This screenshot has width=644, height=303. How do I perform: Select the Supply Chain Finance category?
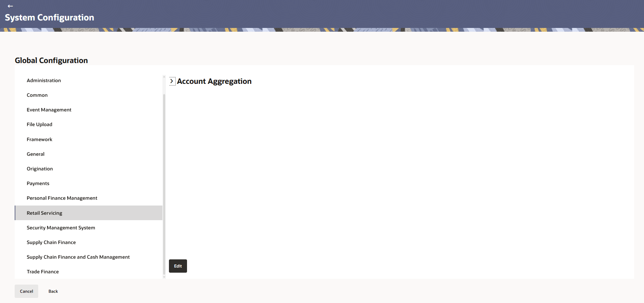tap(88, 242)
